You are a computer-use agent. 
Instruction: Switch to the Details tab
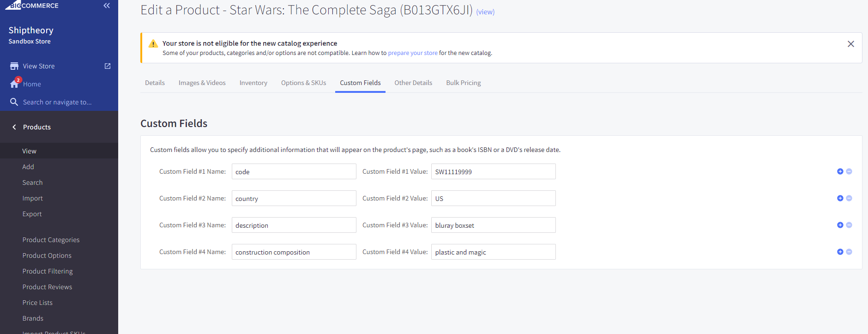[x=155, y=83]
